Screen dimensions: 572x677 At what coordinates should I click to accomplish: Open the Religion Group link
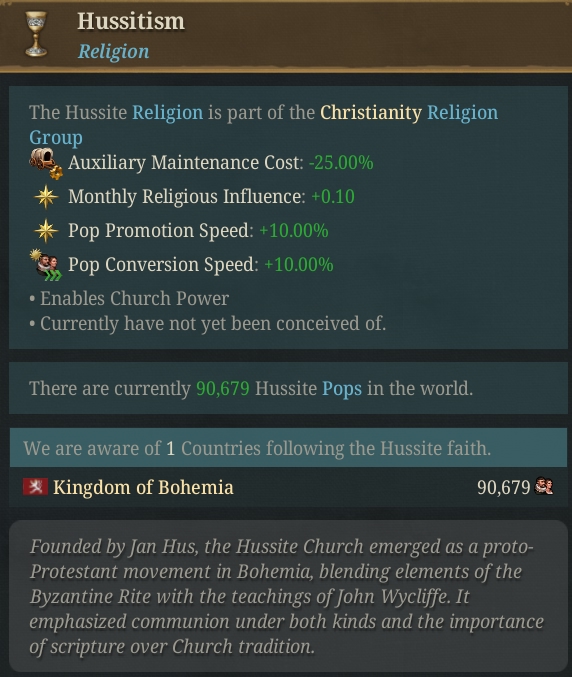[x=264, y=125]
